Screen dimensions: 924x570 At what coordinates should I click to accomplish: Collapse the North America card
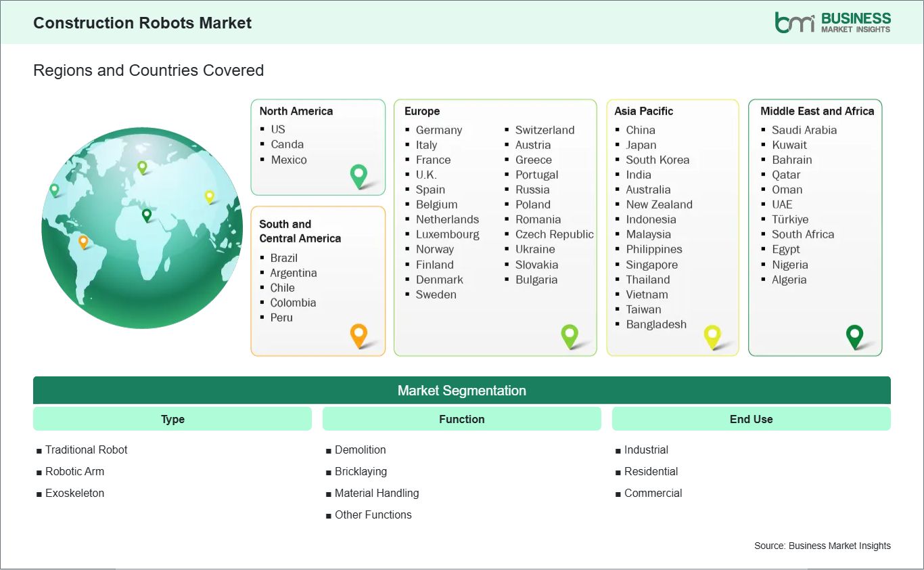click(x=318, y=147)
